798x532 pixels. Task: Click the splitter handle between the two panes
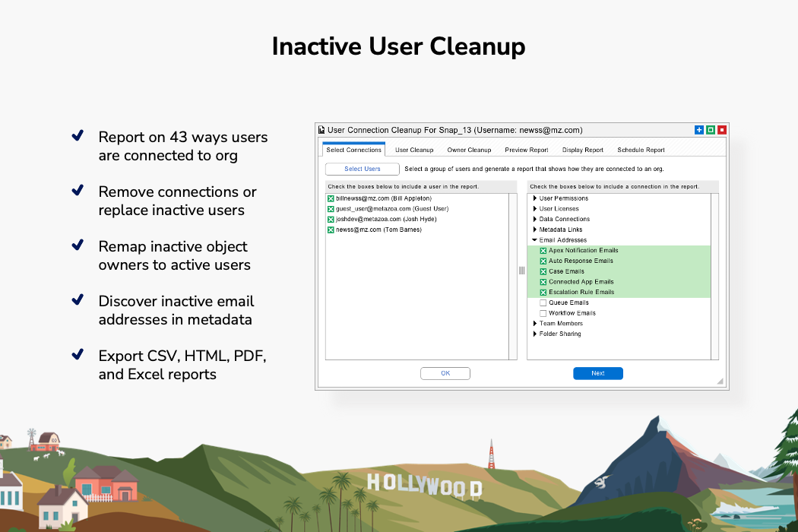click(521, 271)
